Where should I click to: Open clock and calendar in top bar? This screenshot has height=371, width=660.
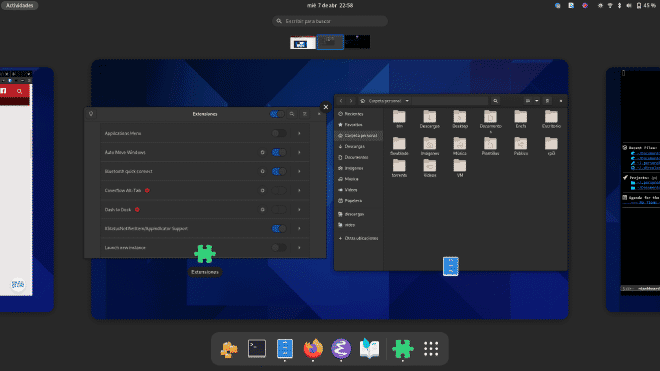click(x=330, y=5)
